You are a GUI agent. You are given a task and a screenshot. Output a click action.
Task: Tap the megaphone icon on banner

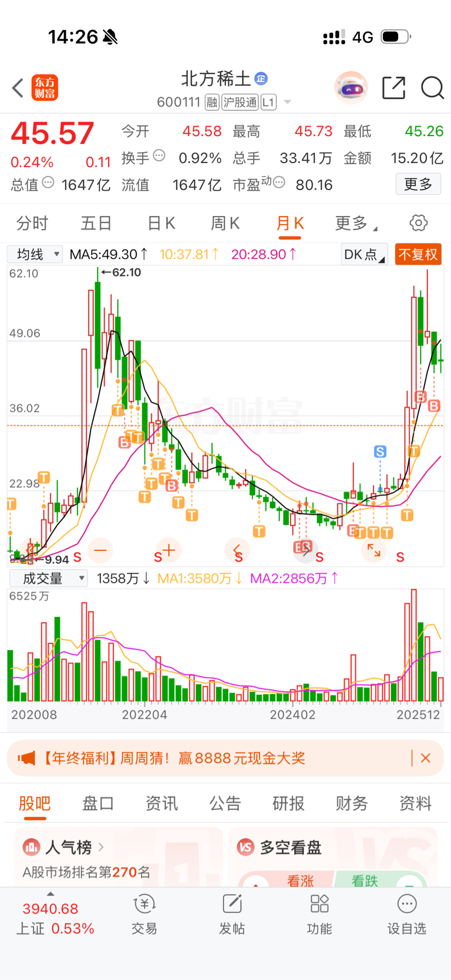pyautogui.click(x=26, y=758)
